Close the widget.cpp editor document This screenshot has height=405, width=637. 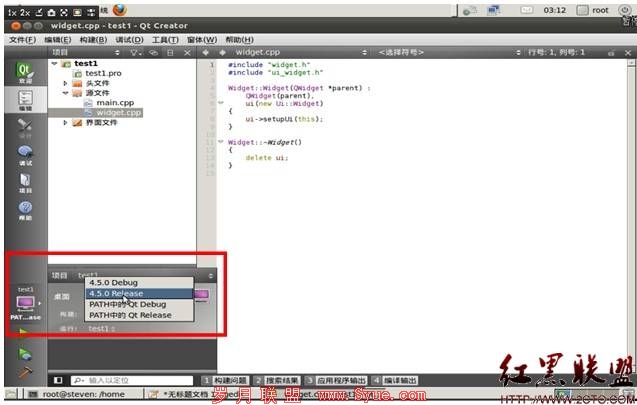pos(628,53)
